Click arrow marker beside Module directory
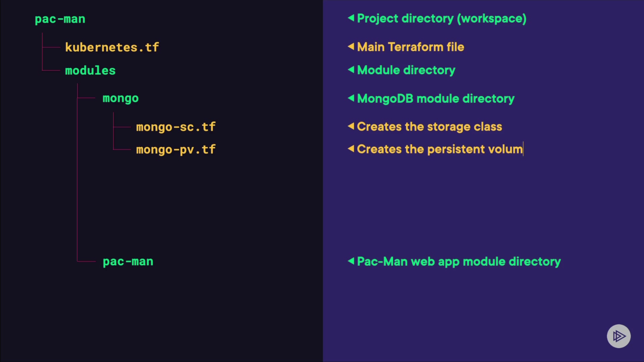The image size is (644, 362). [351, 69]
